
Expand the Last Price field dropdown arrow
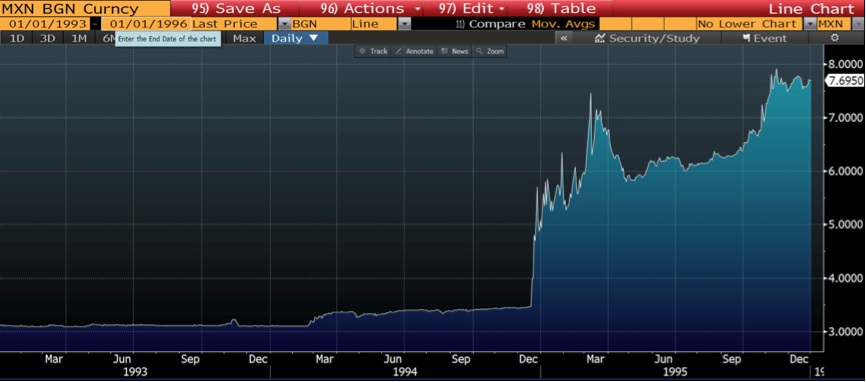point(284,24)
